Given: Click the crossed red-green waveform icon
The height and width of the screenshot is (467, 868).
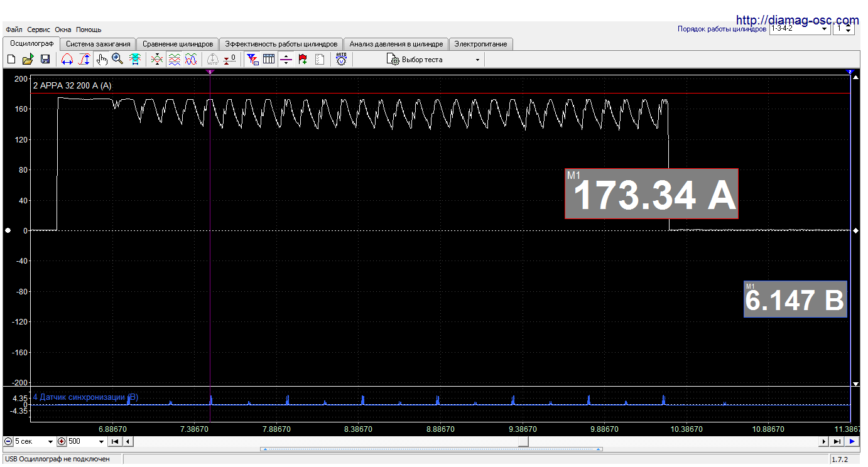Looking at the screenshot, I should 157,59.
